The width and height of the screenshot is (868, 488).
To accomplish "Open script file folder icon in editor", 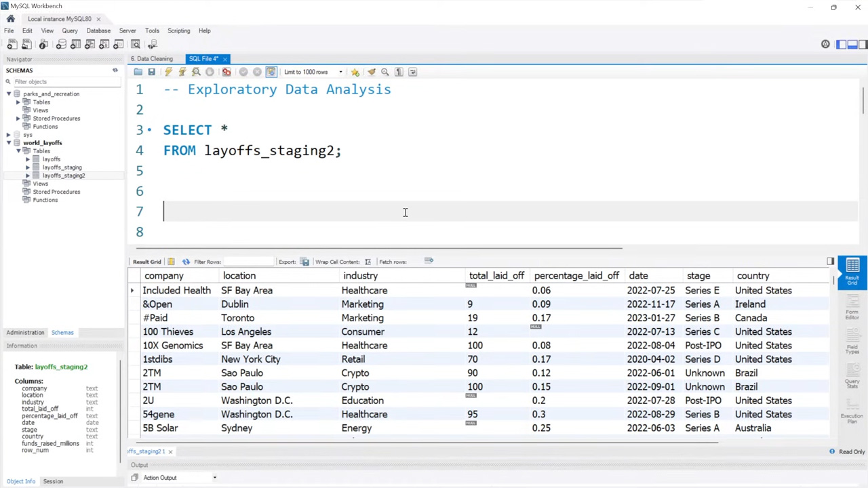I will (138, 72).
